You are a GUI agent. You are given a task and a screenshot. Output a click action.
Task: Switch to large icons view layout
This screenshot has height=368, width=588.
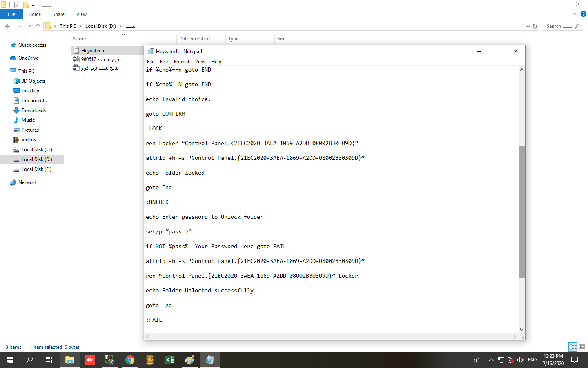coord(582,347)
